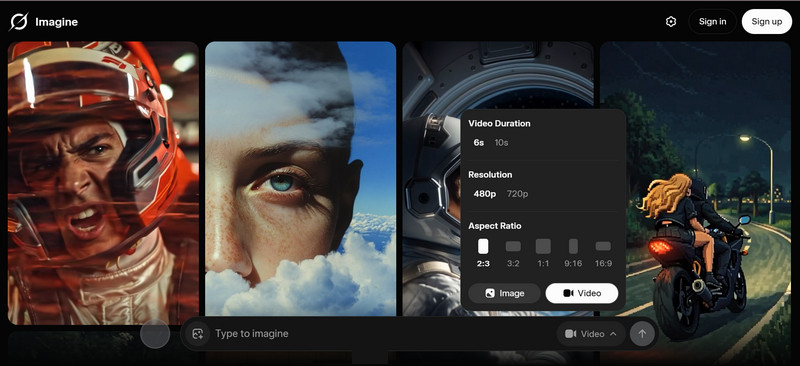Select 6s video duration
Viewport: 800px width, 366px height.
click(479, 142)
